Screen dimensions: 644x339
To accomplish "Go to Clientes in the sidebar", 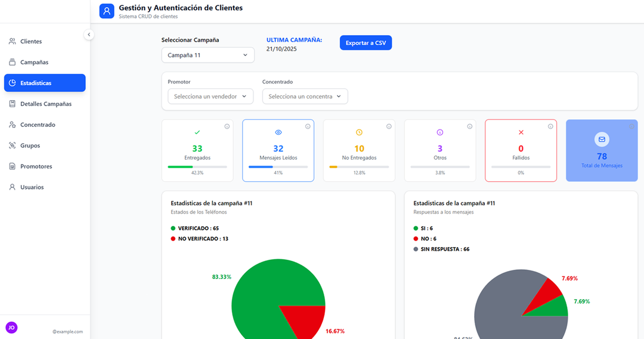I will 31,42.
